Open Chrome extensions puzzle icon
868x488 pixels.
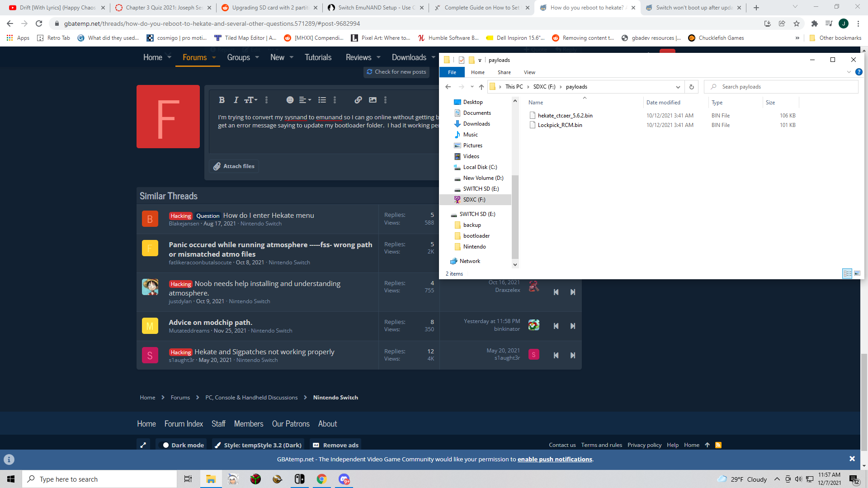click(815, 23)
